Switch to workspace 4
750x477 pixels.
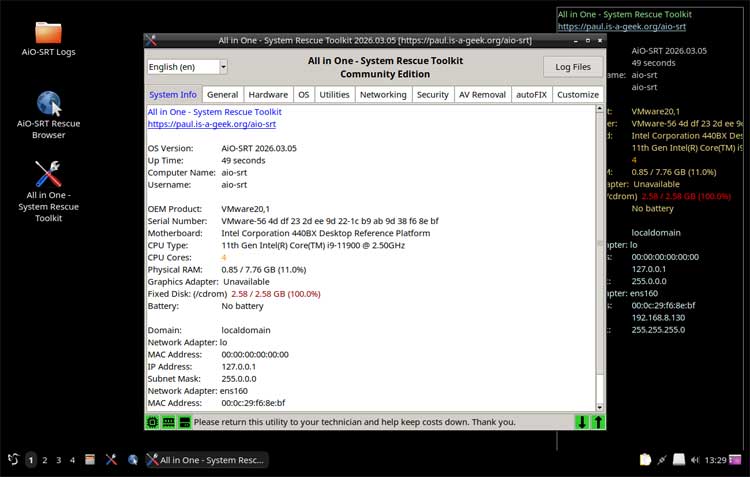pos(72,460)
